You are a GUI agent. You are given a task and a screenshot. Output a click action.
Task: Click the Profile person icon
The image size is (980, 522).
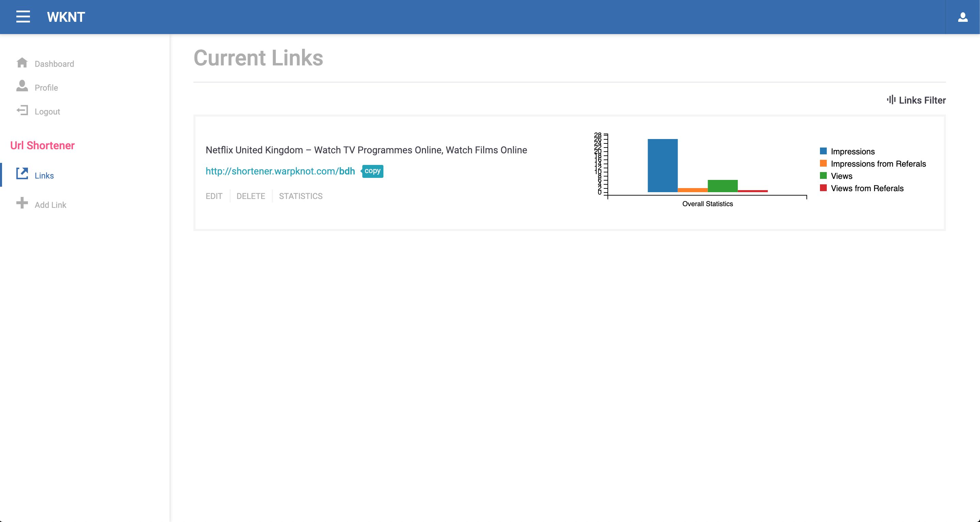click(22, 86)
